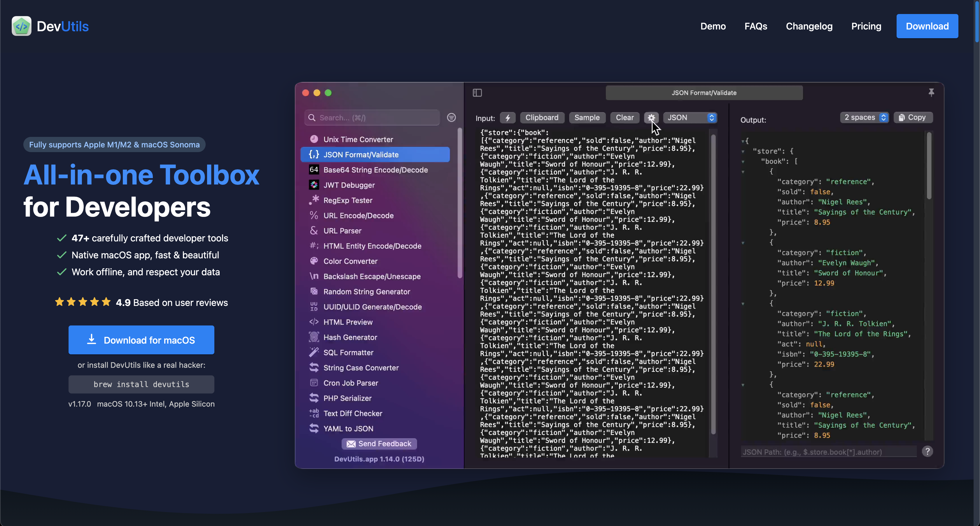Click the '4.9 Based on user reviews' text
980x526 pixels.
[x=171, y=303]
